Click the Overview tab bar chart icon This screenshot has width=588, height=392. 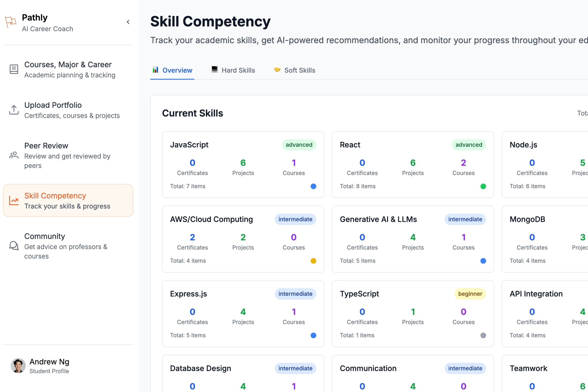(x=155, y=70)
